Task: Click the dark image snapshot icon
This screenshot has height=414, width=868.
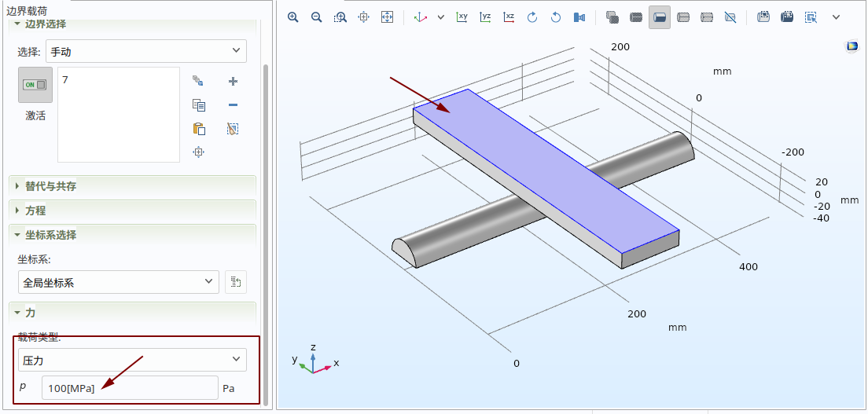Action: [787, 17]
